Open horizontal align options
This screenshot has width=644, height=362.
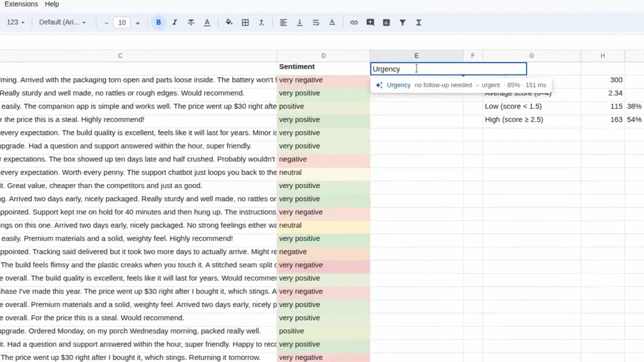tap(283, 22)
